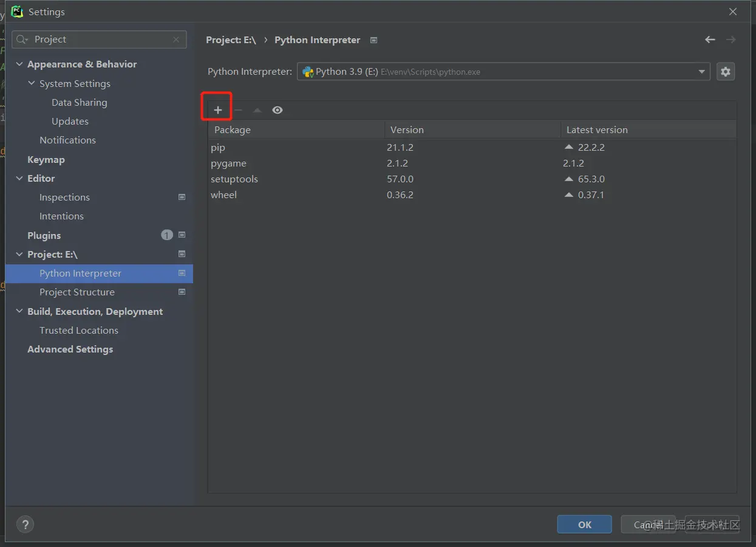
Task: Open the help question mark button
Action: (x=25, y=525)
